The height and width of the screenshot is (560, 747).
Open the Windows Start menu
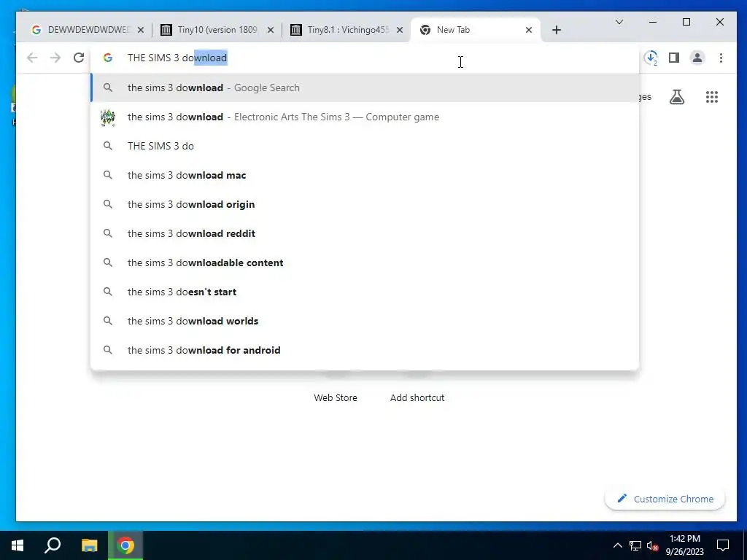click(18, 545)
